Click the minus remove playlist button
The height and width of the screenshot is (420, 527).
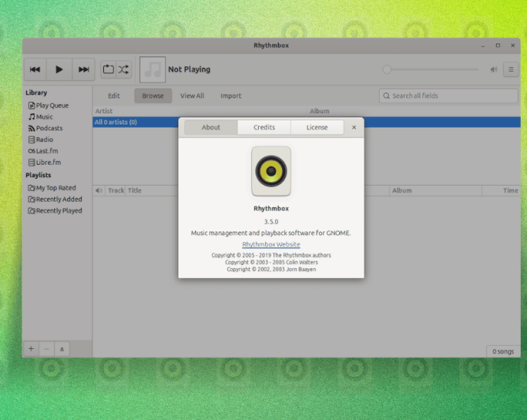click(x=47, y=349)
